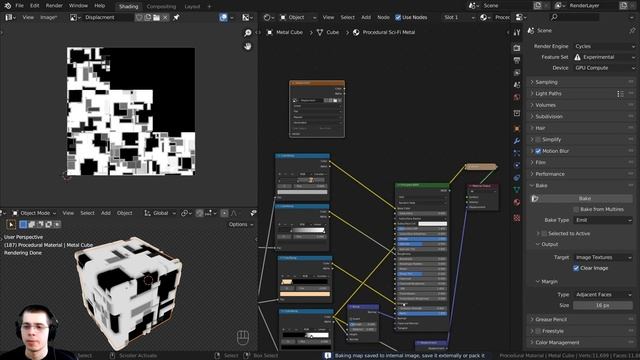The width and height of the screenshot is (640, 360).
Task: Click the first blue selection mode icon
Action: 23,224
